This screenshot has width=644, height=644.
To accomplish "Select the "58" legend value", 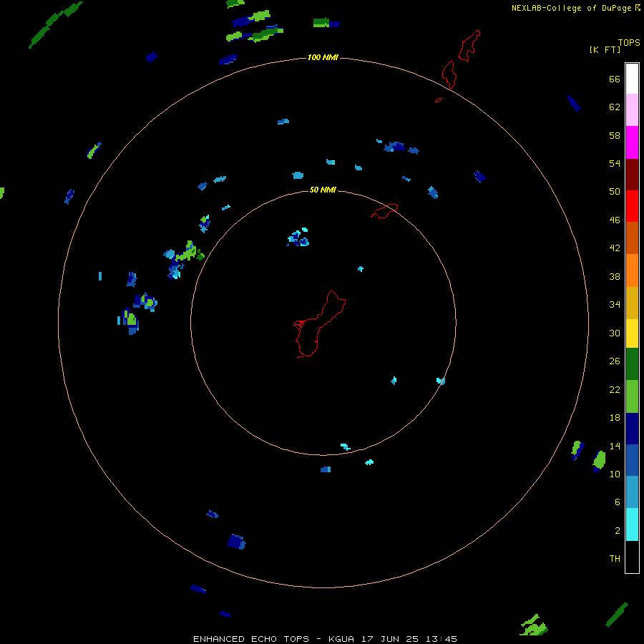I will [615, 135].
